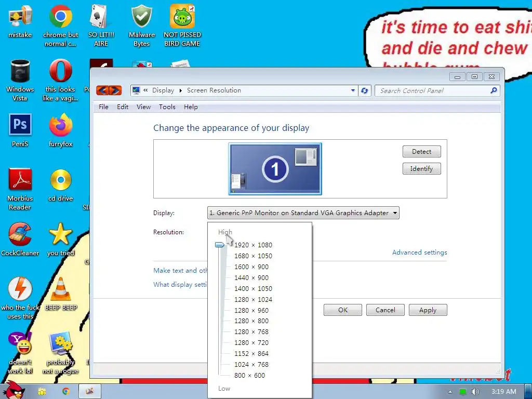Choose 1280 × 960 resolution label

point(251,310)
